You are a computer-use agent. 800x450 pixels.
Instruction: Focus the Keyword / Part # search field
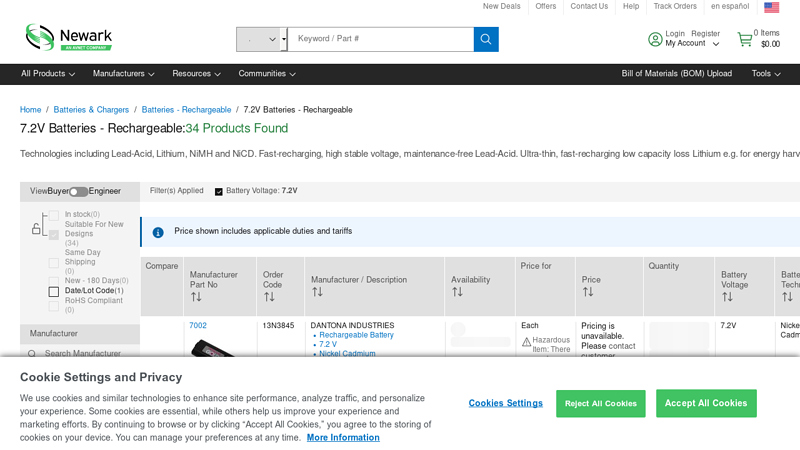click(x=381, y=39)
